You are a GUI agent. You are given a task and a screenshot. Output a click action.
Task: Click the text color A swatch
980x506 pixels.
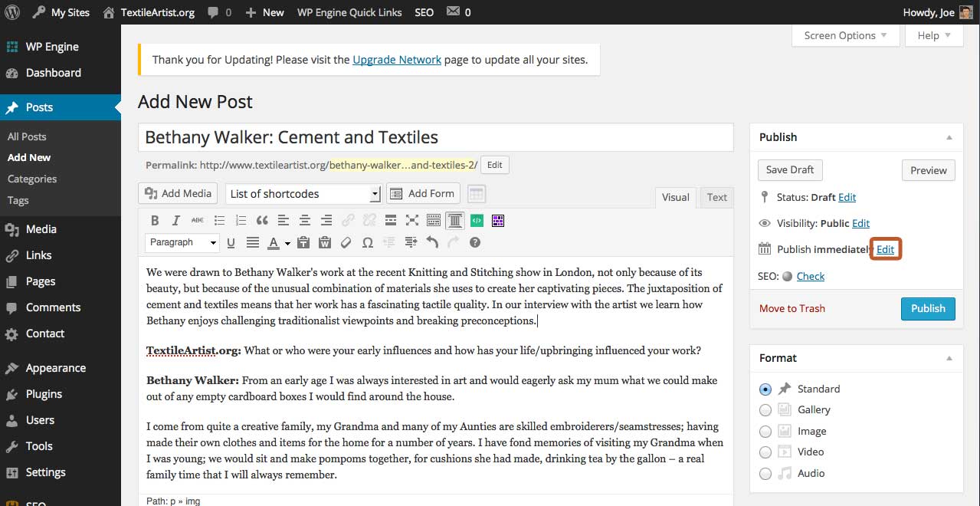point(274,243)
